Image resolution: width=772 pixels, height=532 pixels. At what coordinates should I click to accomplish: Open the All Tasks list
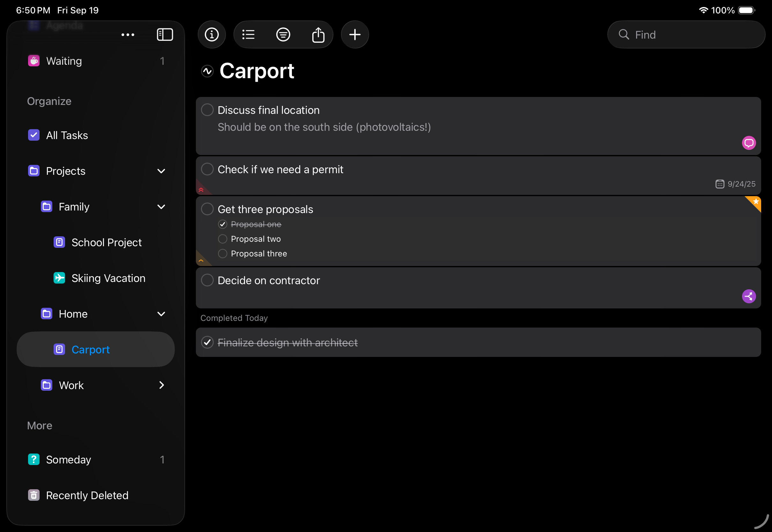[67, 135]
